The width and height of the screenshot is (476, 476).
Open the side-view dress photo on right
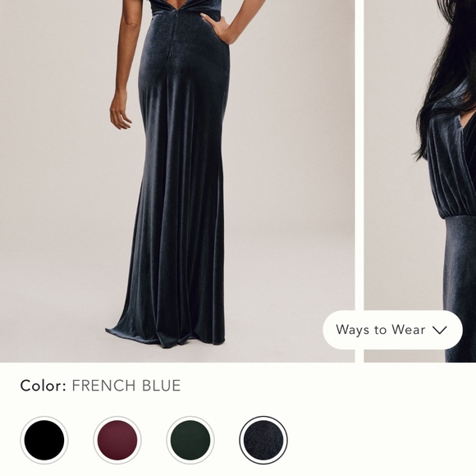click(420, 181)
